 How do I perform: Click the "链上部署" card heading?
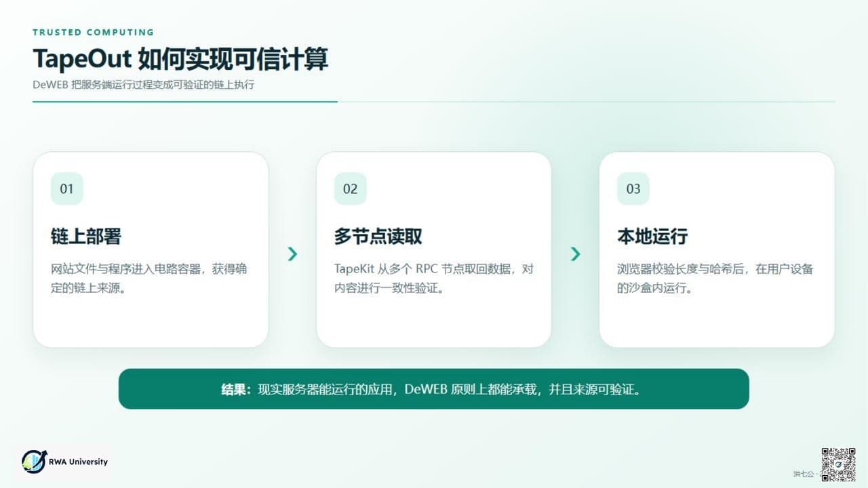[x=86, y=236]
